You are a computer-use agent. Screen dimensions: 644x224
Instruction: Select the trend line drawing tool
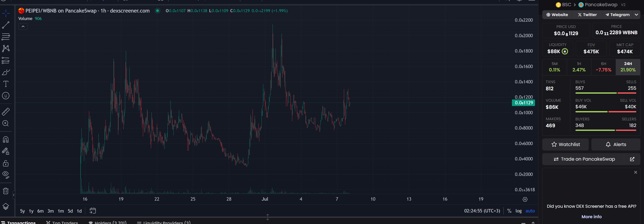click(x=6, y=25)
